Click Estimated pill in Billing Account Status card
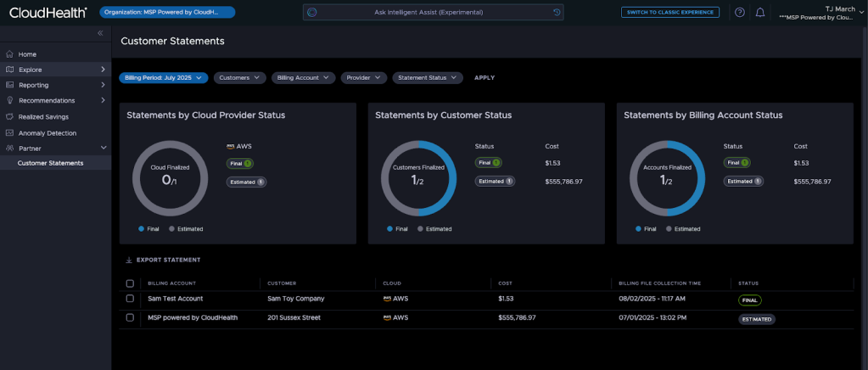The image size is (868, 370). pyautogui.click(x=743, y=181)
